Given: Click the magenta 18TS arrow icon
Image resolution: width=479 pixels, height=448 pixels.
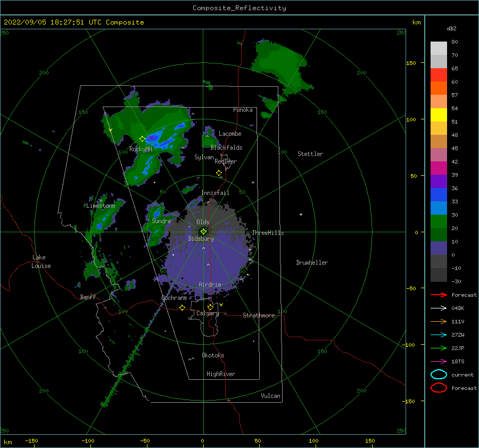Looking at the screenshot, I should (439, 362).
